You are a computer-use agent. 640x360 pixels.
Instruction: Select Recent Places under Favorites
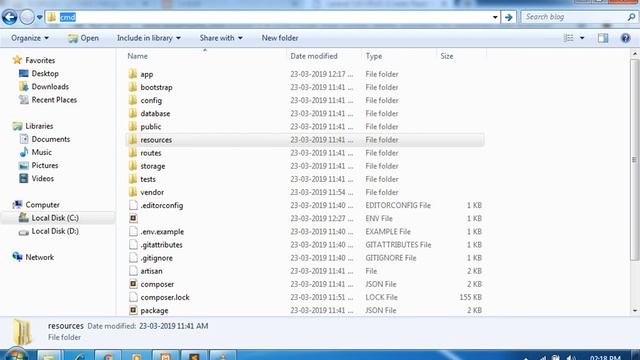(54, 100)
